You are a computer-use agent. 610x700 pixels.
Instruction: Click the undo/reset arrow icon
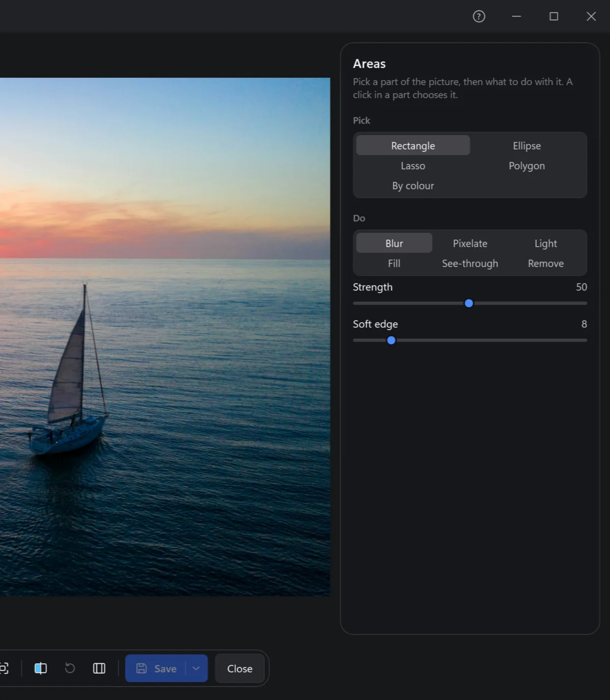coord(70,668)
